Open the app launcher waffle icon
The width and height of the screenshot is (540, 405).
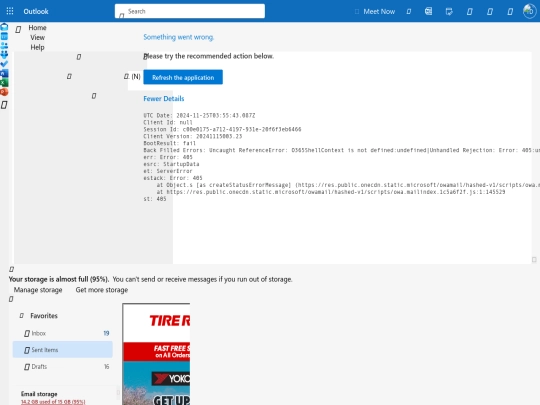[10, 11]
